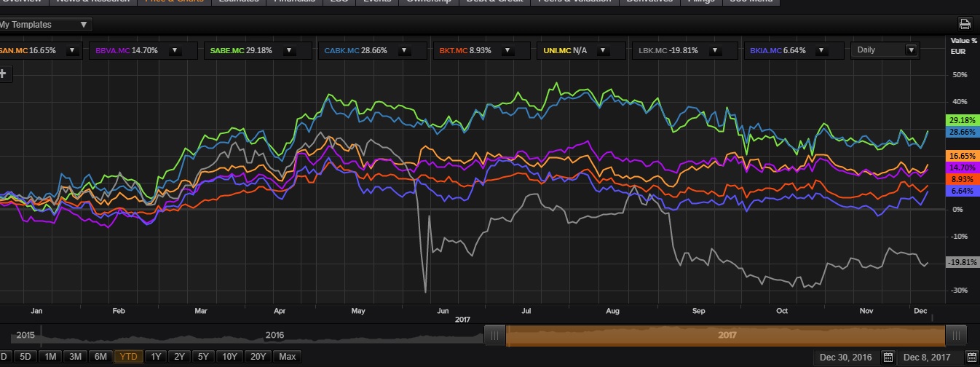This screenshot has width=980, height=367.
Task: Select the LBK.MC ticker label
Action: 652,50
